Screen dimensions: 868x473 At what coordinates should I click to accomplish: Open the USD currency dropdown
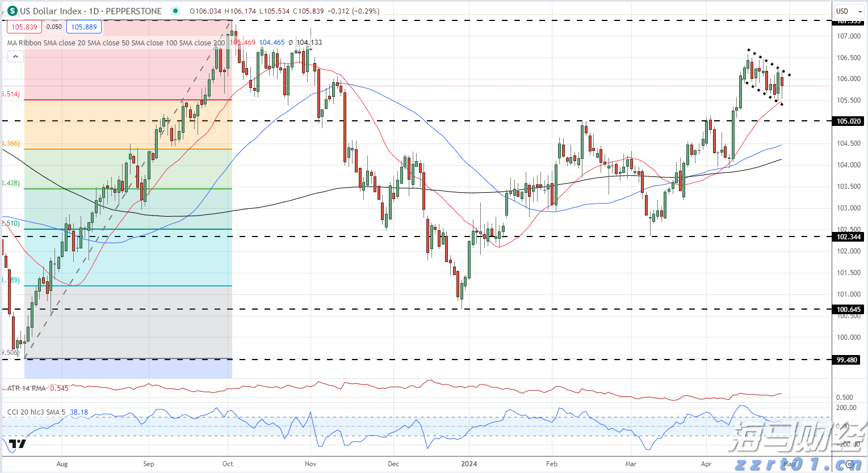849,11
